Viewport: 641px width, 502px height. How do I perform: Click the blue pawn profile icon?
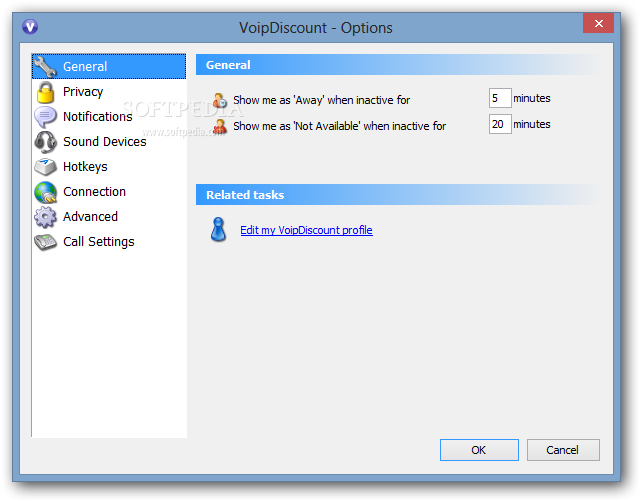(218, 229)
